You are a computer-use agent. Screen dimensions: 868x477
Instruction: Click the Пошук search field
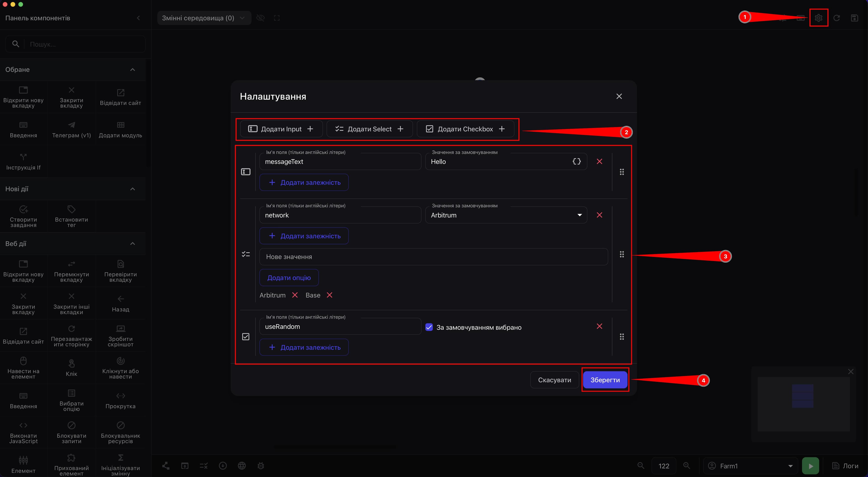tap(75, 44)
